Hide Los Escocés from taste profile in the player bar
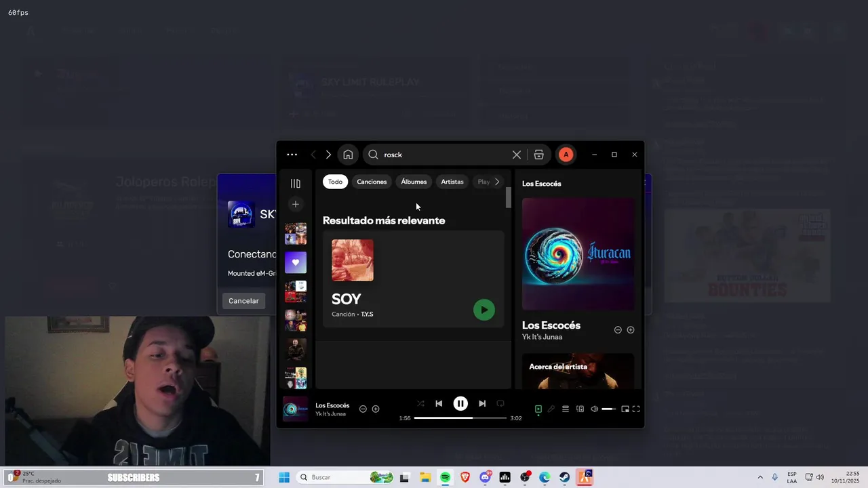The image size is (868, 488). 363,409
